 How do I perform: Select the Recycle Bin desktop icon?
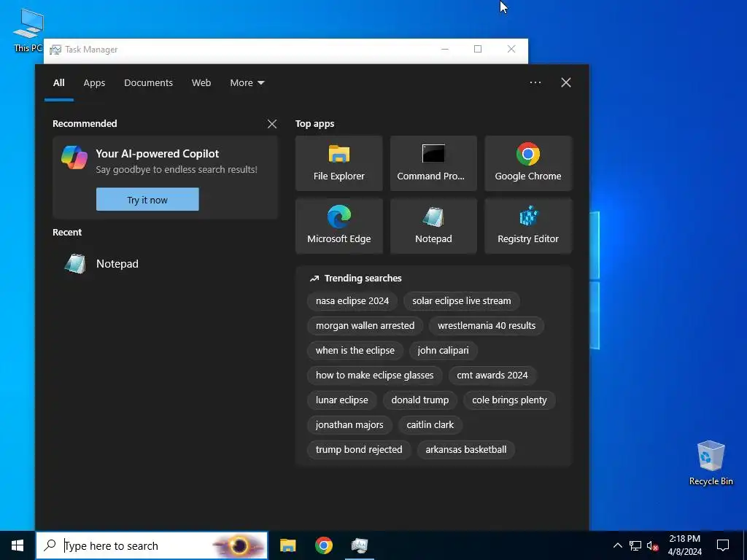(711, 463)
